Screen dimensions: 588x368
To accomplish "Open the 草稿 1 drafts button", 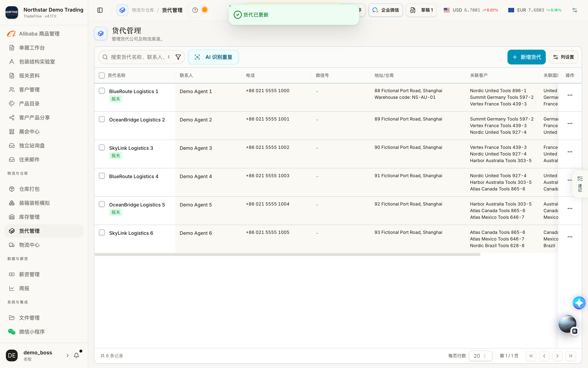I will tap(421, 10).
